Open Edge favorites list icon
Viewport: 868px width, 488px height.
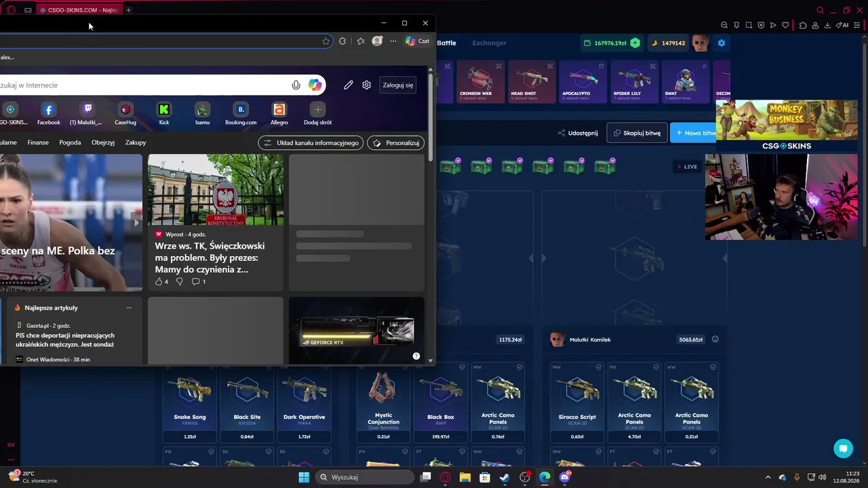coord(361,41)
